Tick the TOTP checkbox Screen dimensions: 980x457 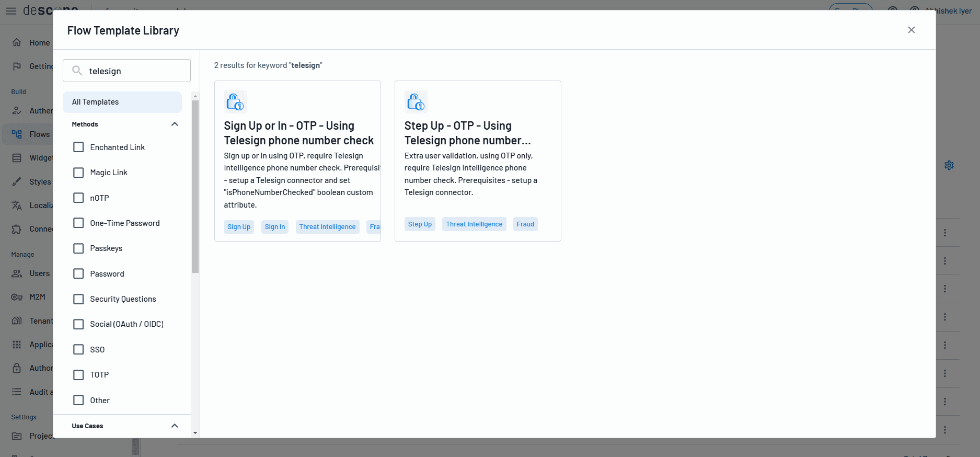click(78, 375)
